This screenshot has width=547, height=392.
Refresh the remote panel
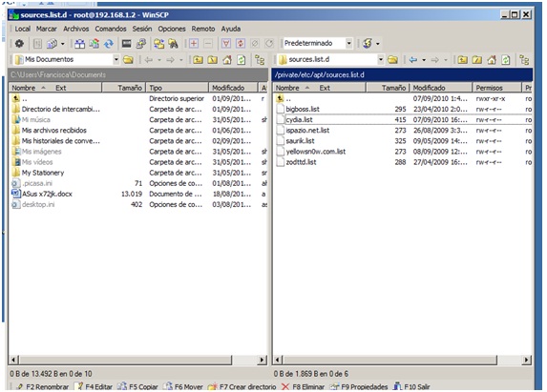506,60
